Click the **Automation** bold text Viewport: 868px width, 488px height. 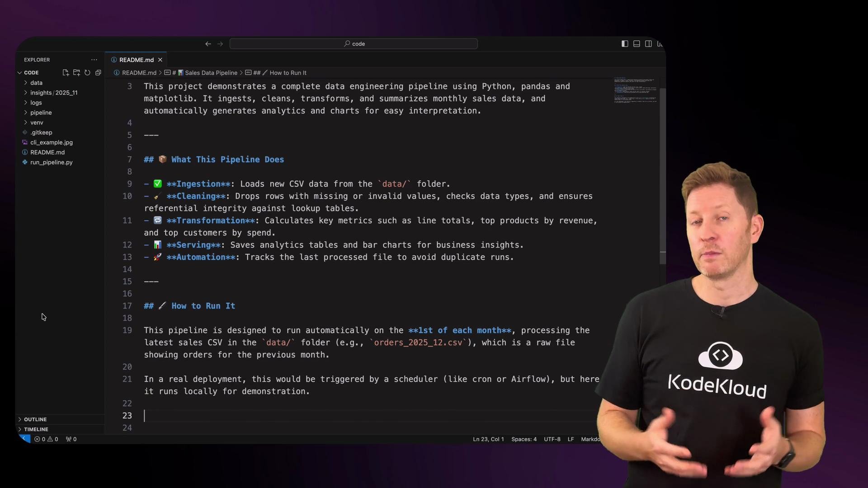[201, 257]
